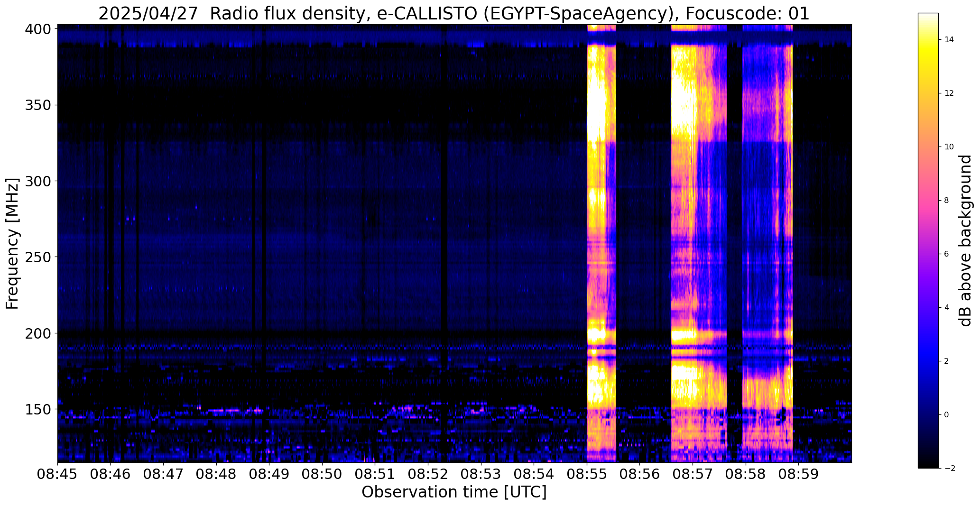Click the colorbar tick label 10

(x=949, y=147)
